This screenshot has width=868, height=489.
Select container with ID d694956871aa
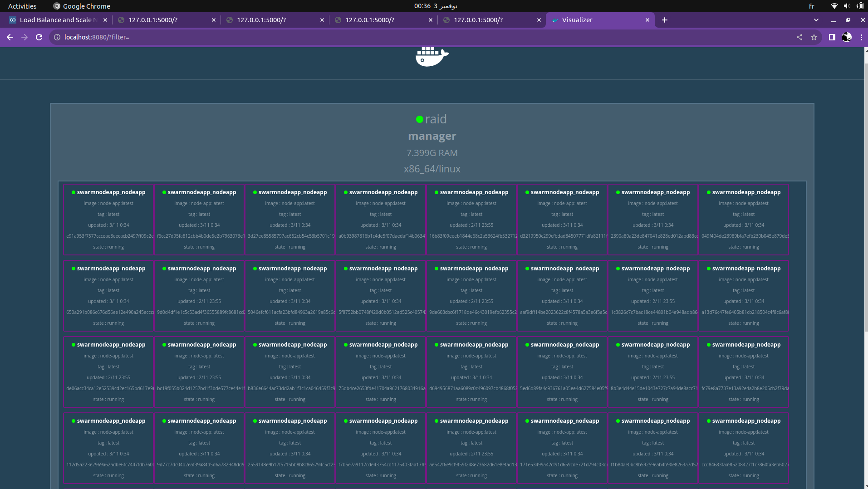[471, 372]
